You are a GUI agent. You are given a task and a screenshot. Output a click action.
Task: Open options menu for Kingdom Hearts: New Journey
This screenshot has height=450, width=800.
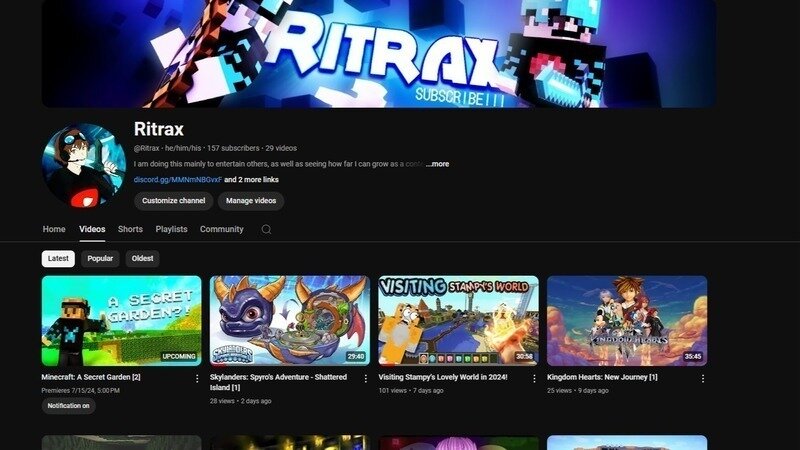pos(702,379)
